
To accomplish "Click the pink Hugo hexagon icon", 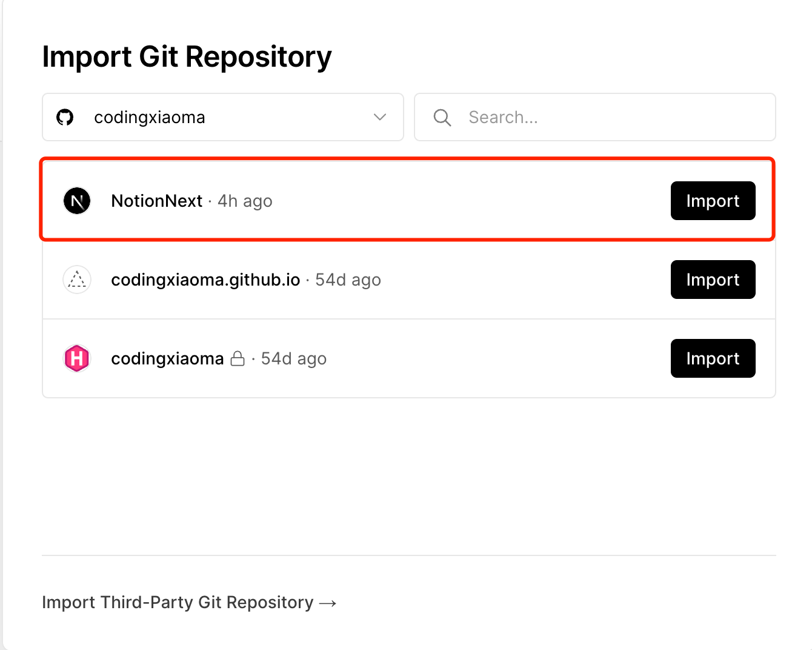I will tap(77, 358).
